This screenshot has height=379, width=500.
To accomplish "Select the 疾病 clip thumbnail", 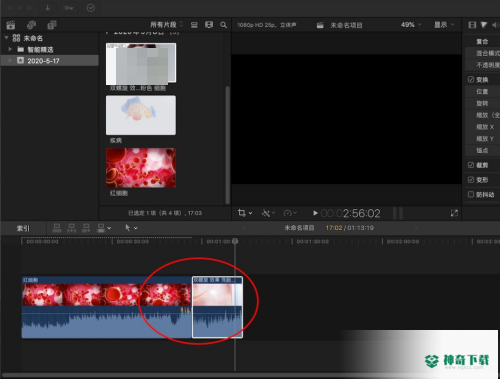I will [x=141, y=115].
